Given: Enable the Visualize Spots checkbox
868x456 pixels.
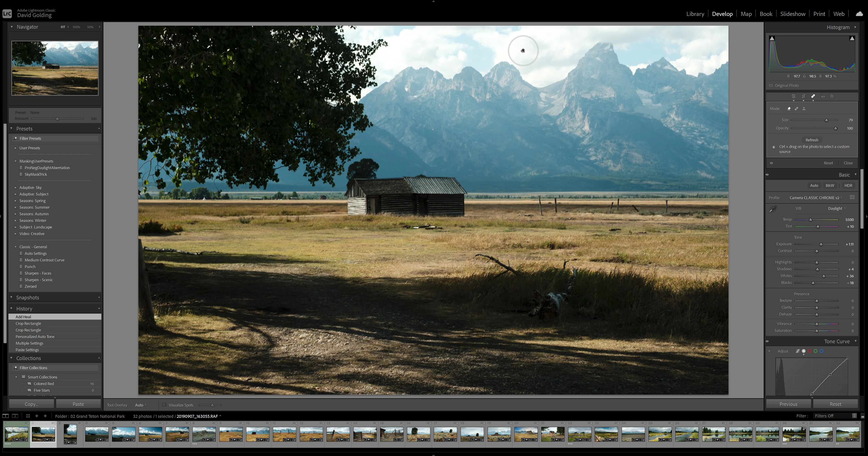Looking at the screenshot, I should pyautogui.click(x=165, y=405).
